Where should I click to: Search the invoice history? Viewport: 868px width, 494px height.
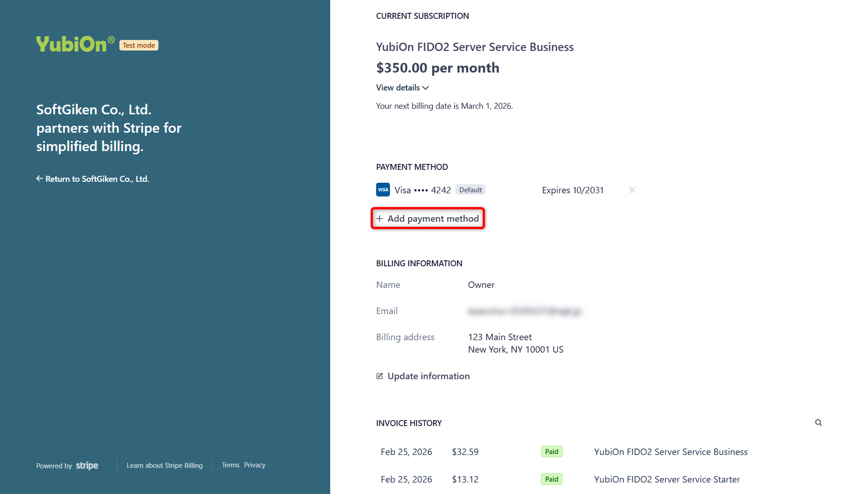pyautogui.click(x=818, y=423)
